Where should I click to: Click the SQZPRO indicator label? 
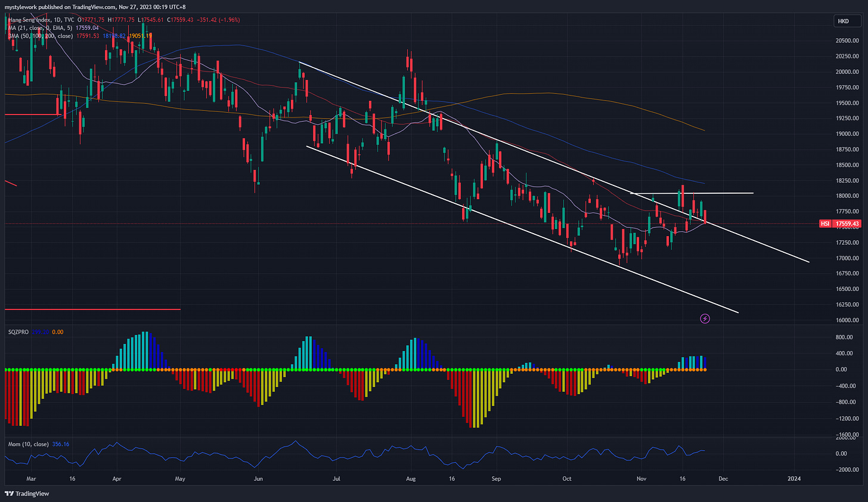18,331
